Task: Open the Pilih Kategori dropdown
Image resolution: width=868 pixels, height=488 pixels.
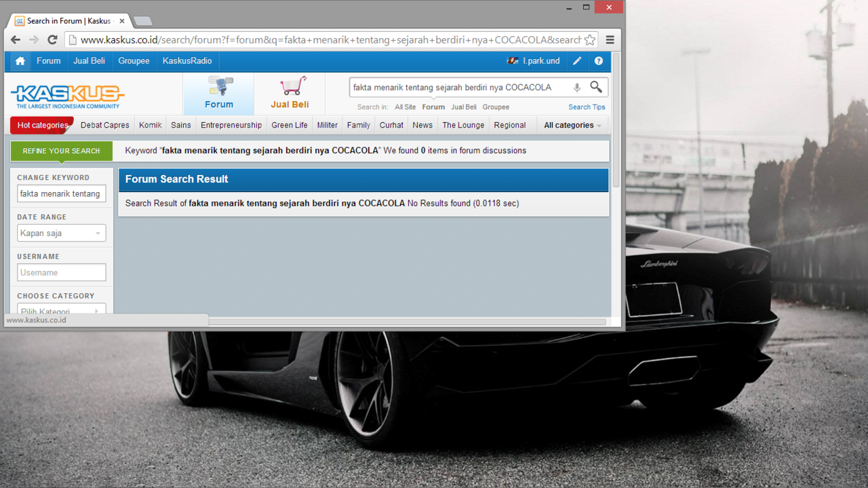Action: pyautogui.click(x=61, y=311)
